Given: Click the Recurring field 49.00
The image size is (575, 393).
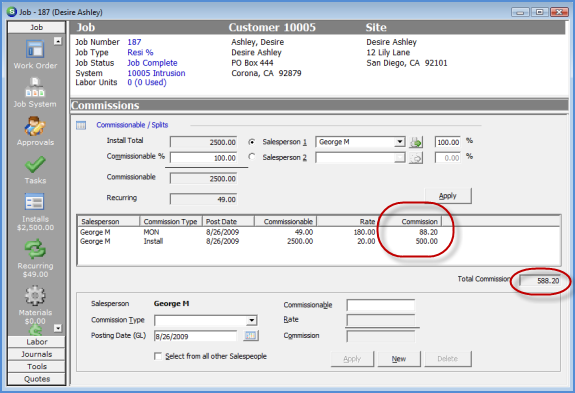Looking at the screenshot, I should 204,199.
